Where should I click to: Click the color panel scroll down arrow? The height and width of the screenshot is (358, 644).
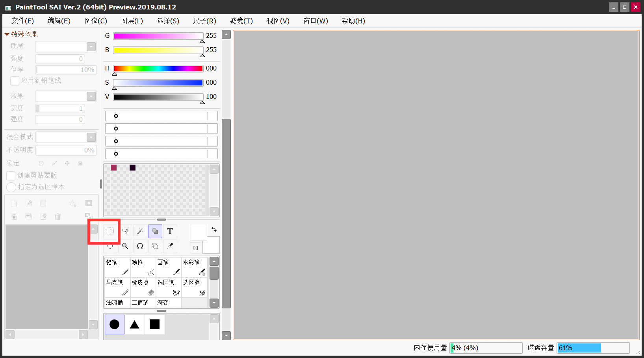click(x=226, y=336)
